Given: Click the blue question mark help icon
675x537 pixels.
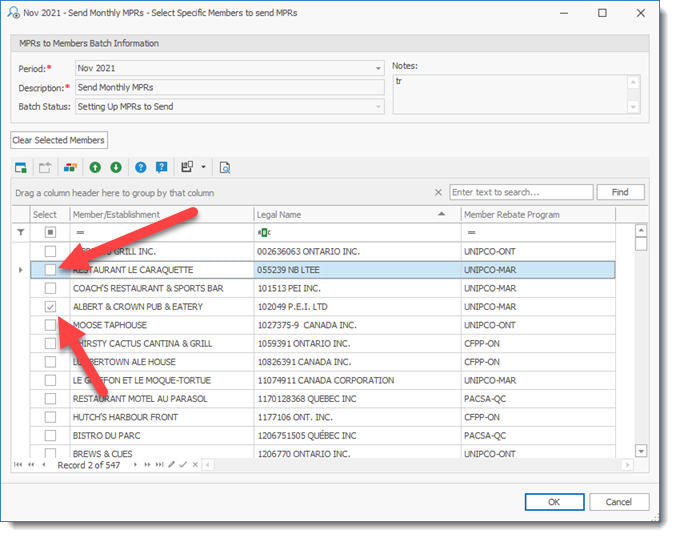Looking at the screenshot, I should pyautogui.click(x=141, y=167).
